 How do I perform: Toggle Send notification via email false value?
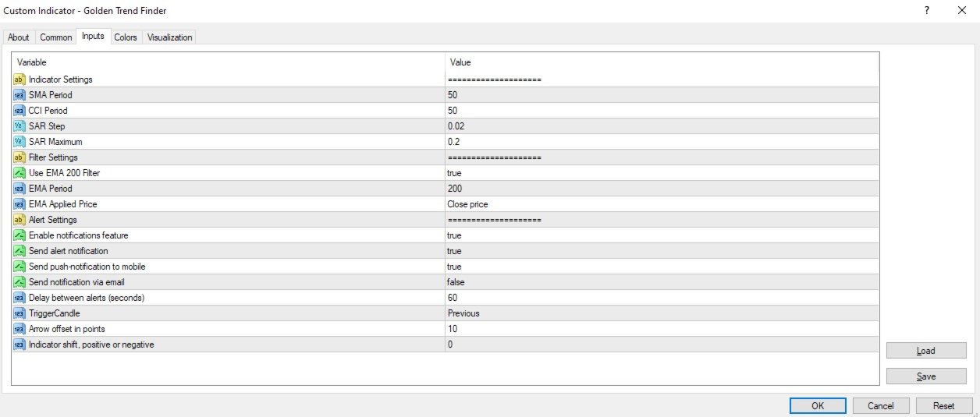coord(662,282)
